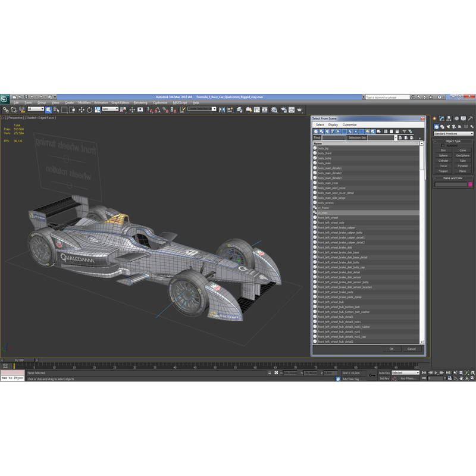Viewport: 476px width, 476px height.
Task: Select the cs_main item in the scene list
Action: pyautogui.click(x=333, y=212)
